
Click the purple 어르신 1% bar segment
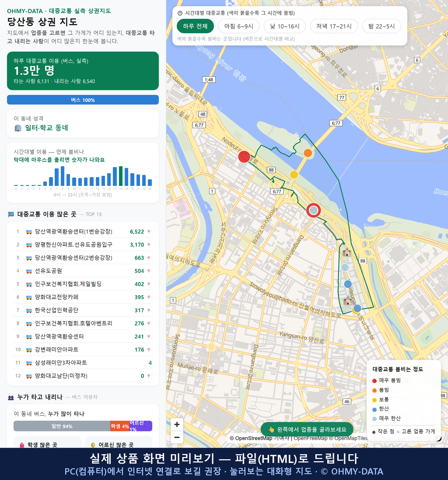coord(140,426)
